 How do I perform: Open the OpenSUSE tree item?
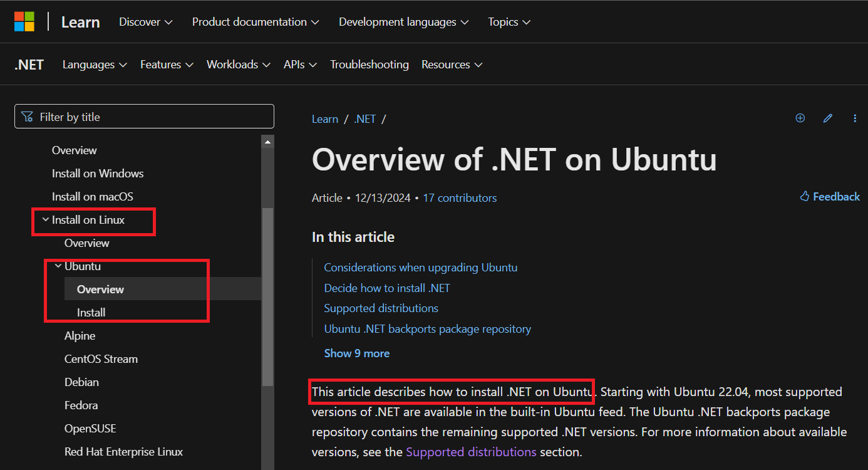[x=90, y=429]
